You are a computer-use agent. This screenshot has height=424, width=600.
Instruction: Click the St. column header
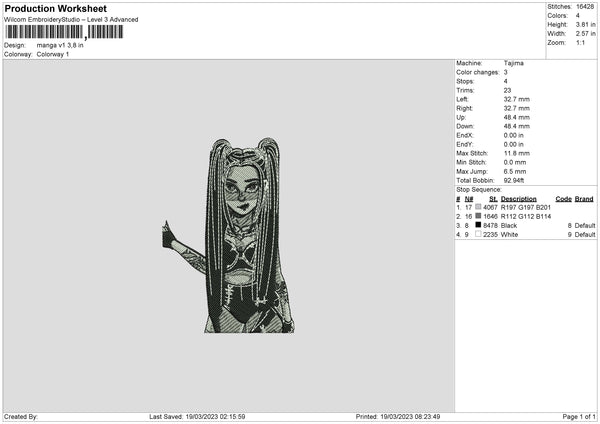(493, 199)
